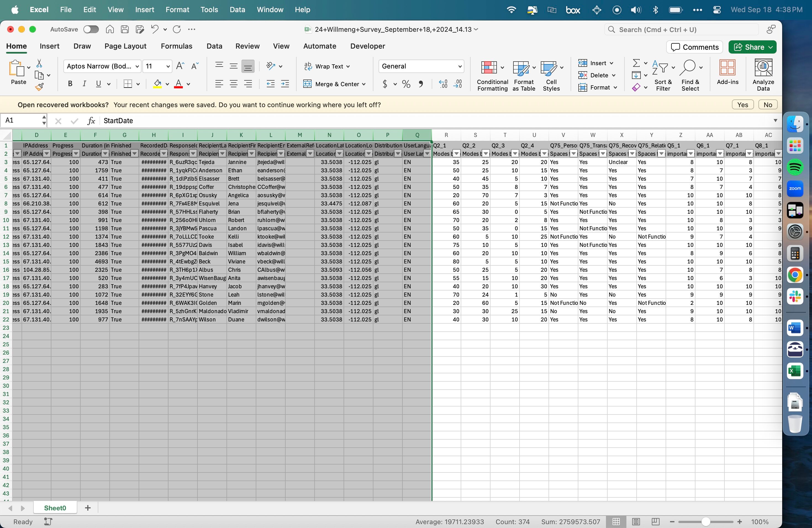This screenshot has width=812, height=528.
Task: Open filter dropdown for Q2_1 column
Action: (x=457, y=154)
